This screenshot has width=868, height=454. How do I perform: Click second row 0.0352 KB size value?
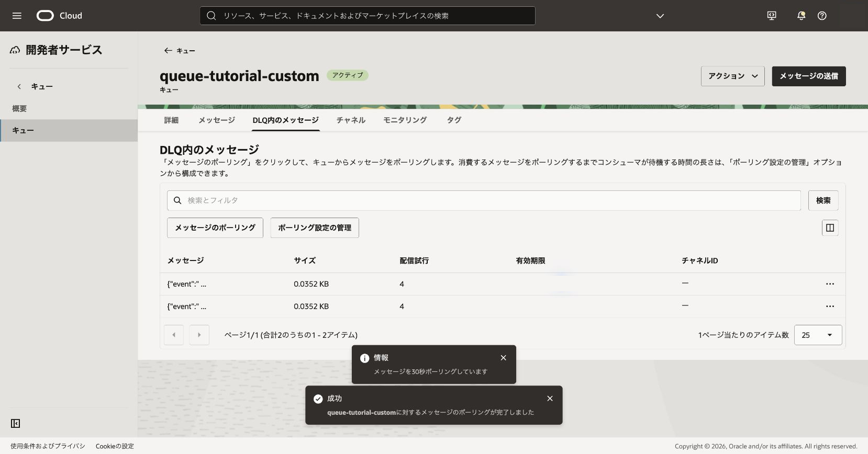click(x=311, y=307)
